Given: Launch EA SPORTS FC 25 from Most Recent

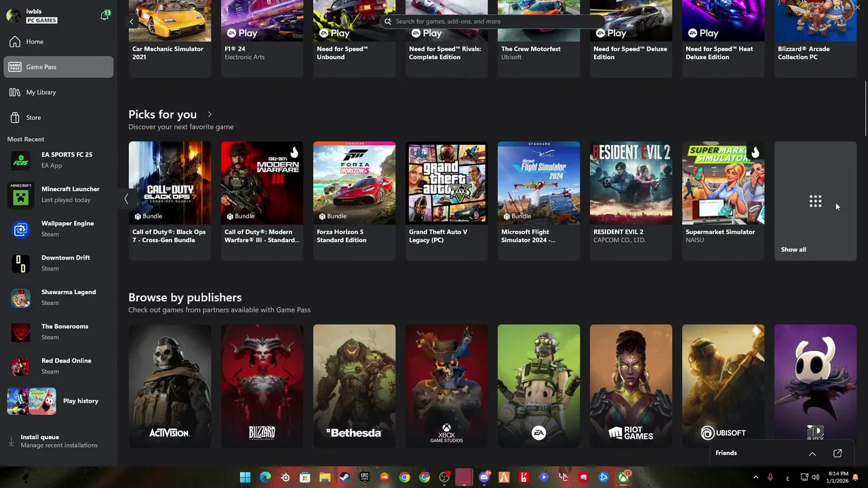Looking at the screenshot, I should tap(58, 160).
